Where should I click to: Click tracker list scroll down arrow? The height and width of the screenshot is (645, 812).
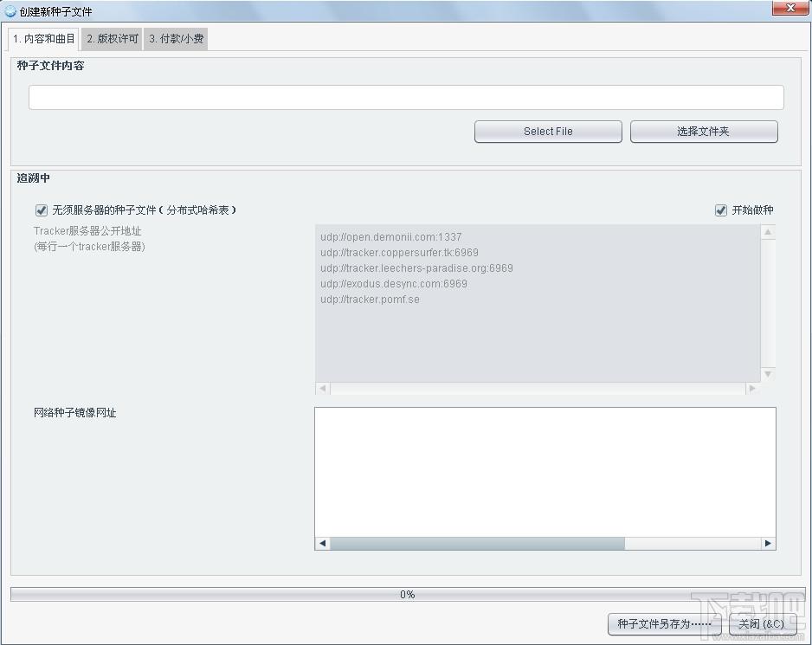coord(768,374)
